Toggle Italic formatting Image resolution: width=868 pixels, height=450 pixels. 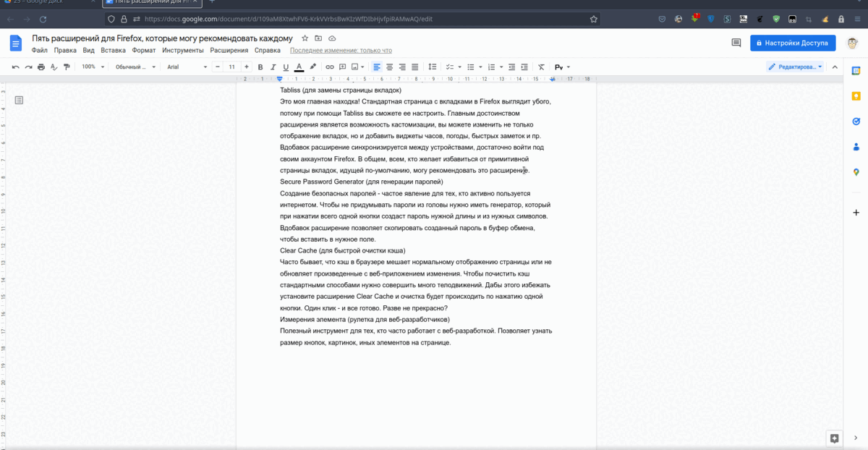click(x=273, y=67)
